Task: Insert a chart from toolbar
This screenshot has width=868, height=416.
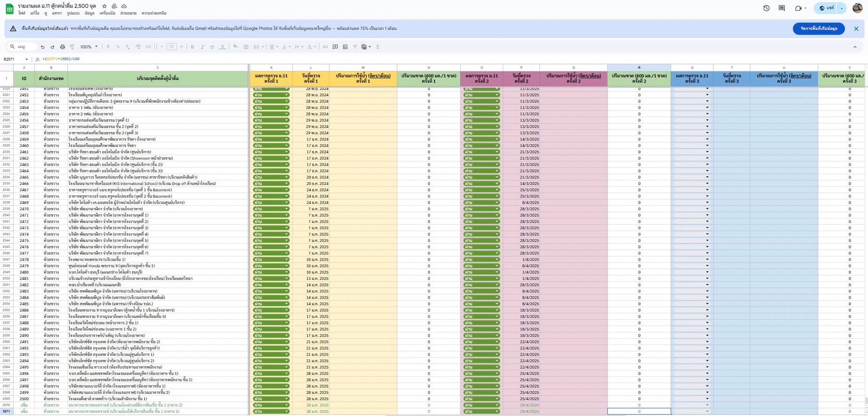Action: point(345,47)
